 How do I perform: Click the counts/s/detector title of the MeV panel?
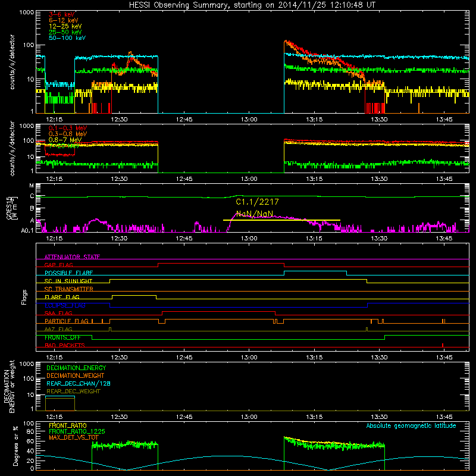[12, 148]
